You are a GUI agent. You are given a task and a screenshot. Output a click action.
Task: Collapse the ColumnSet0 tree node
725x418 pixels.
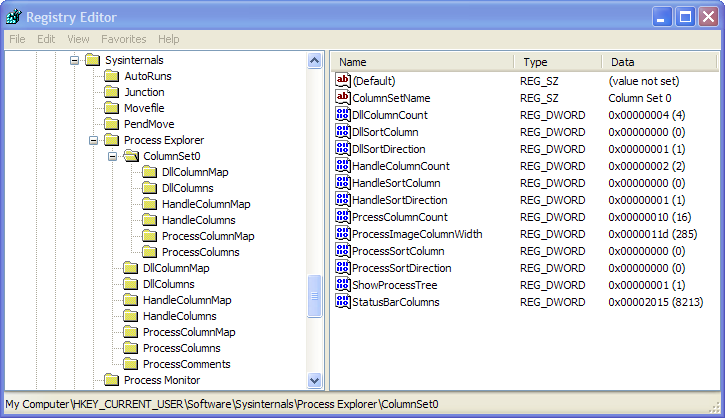pyautogui.click(x=112, y=156)
